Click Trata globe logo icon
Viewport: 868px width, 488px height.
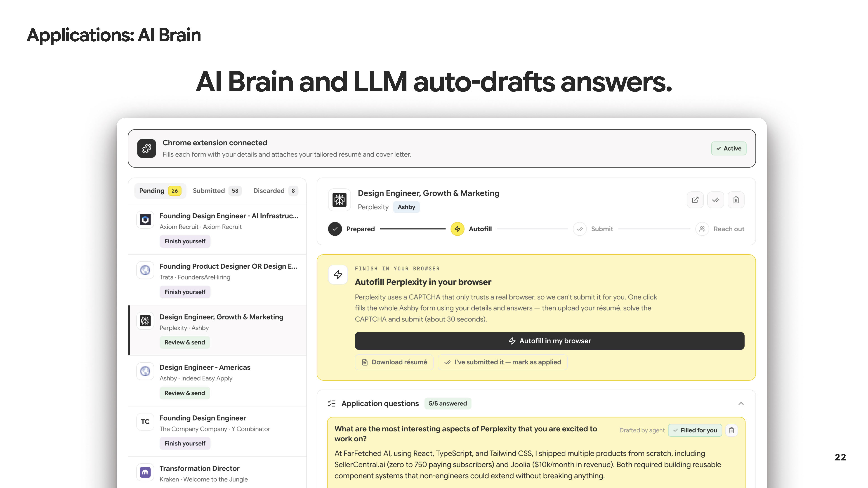(x=145, y=270)
